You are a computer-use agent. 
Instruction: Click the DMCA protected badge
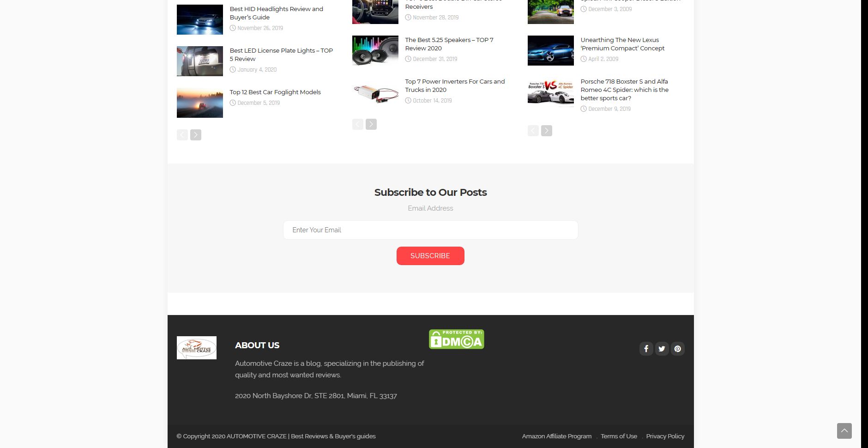click(x=456, y=339)
